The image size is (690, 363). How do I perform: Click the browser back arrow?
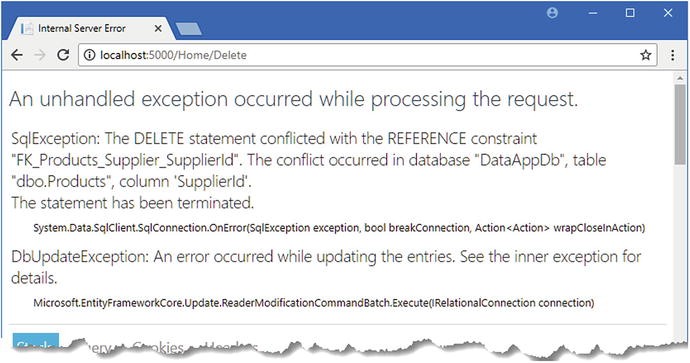tap(17, 55)
